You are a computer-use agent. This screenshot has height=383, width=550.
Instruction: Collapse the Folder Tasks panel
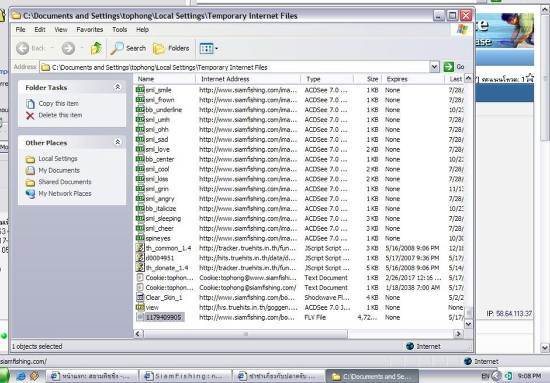pos(118,87)
